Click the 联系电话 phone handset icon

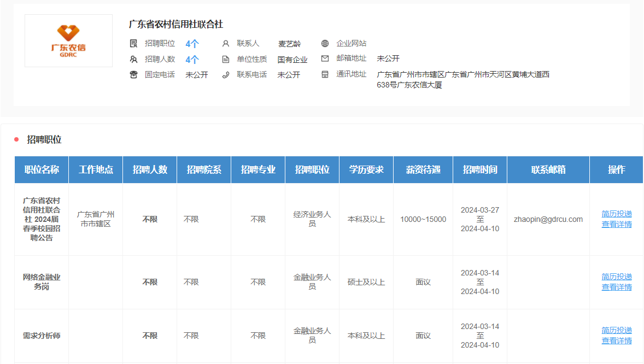(x=225, y=75)
